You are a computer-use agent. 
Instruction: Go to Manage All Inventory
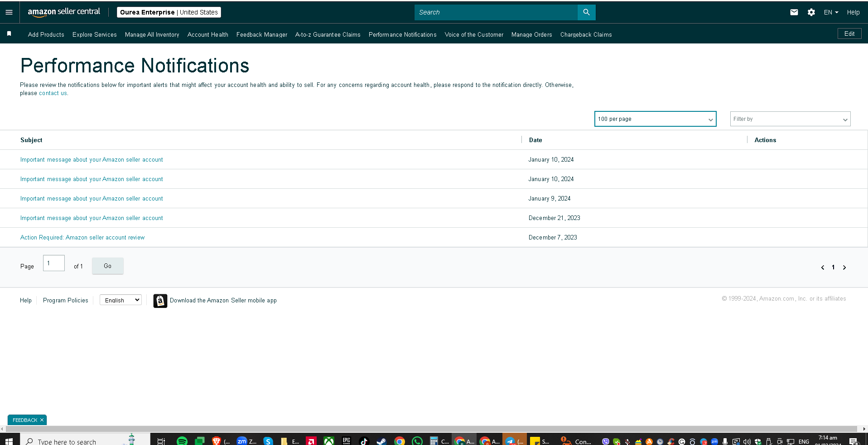pyautogui.click(x=152, y=34)
